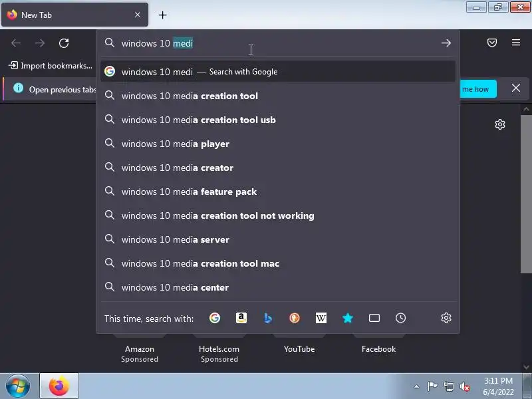
Task: Go forward one page
Action: click(x=40, y=43)
